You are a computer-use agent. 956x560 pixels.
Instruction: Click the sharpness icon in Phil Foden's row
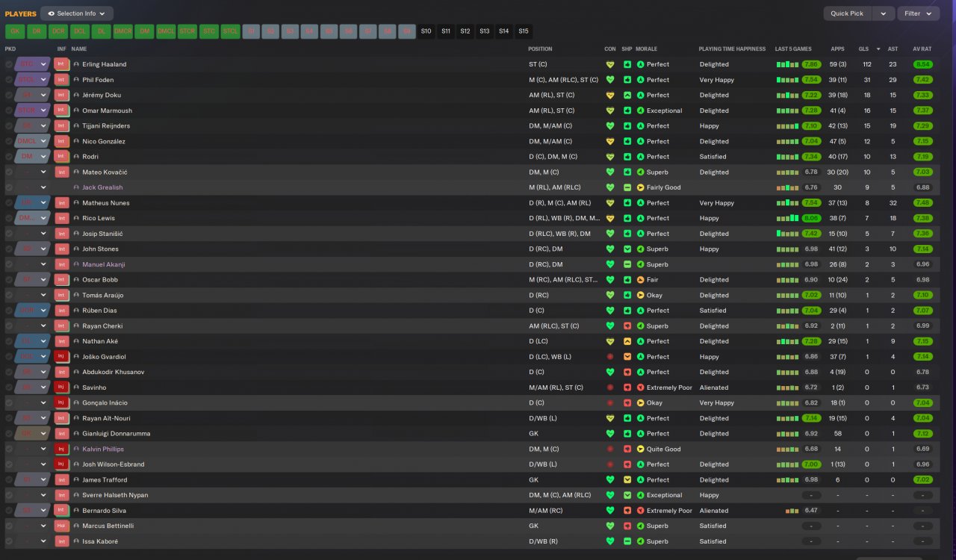click(x=627, y=80)
